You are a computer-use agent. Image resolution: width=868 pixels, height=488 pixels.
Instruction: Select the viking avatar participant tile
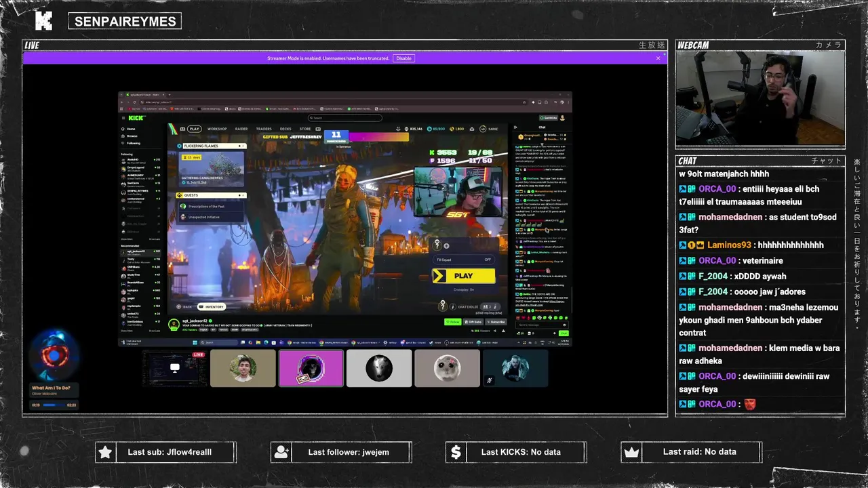pyautogui.click(x=514, y=368)
